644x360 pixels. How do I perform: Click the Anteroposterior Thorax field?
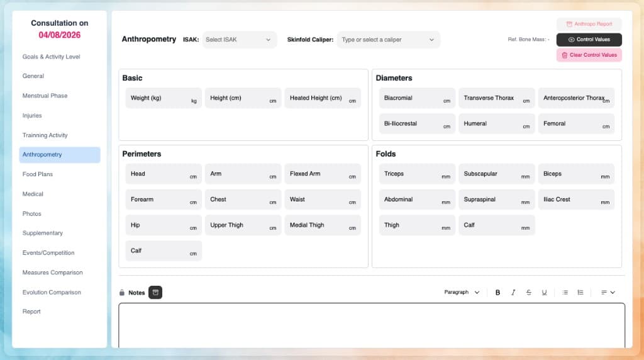(x=577, y=98)
